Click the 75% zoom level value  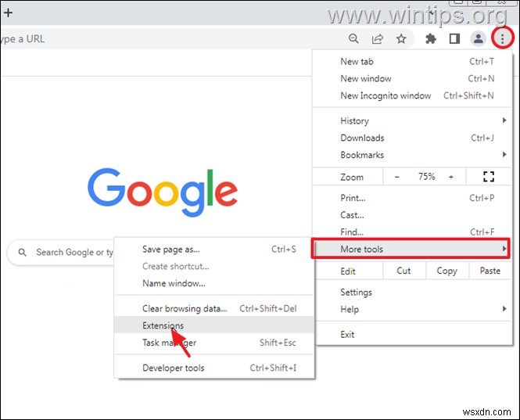[426, 177]
